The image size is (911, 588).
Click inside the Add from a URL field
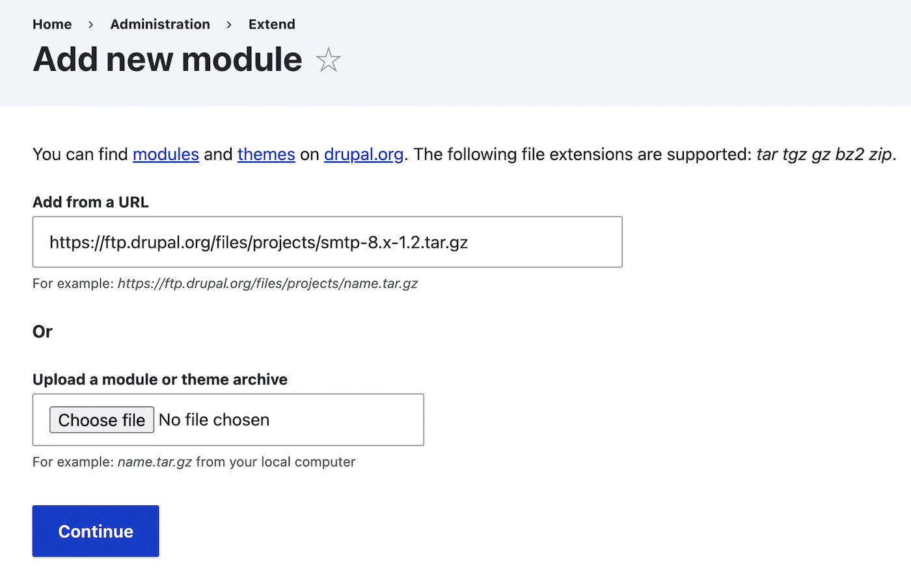325,241
